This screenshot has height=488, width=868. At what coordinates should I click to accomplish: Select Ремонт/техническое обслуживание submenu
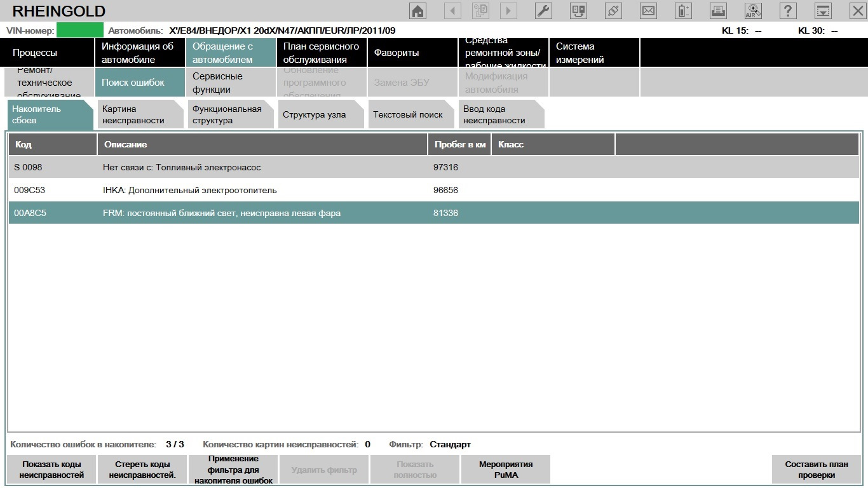point(49,83)
